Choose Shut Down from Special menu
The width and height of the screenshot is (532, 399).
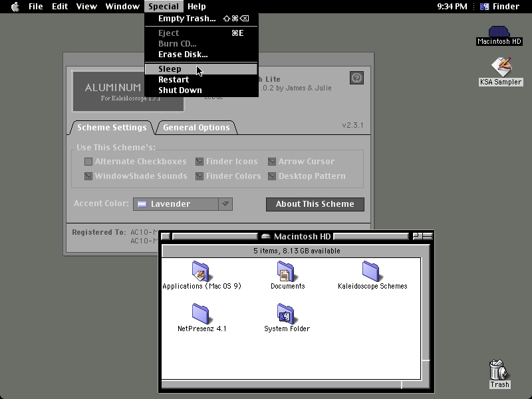(201, 90)
